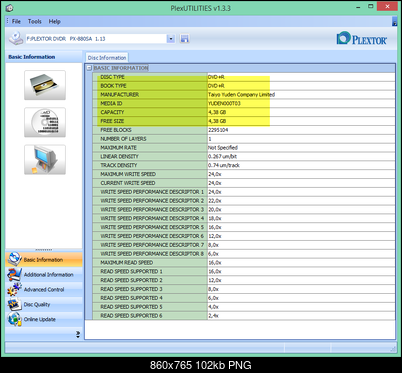This screenshot has width=402, height=373.
Task: Click the disc drive tray icon
Action: pos(45,85)
